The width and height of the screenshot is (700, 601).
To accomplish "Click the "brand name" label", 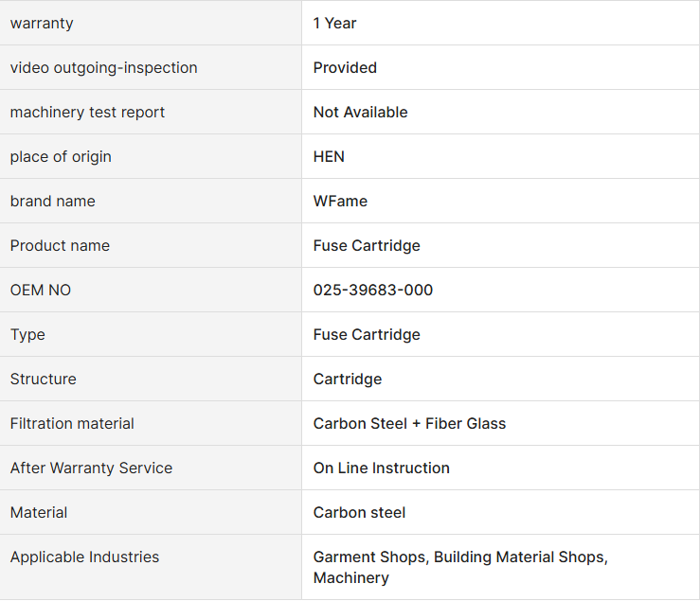I will pos(53,202).
